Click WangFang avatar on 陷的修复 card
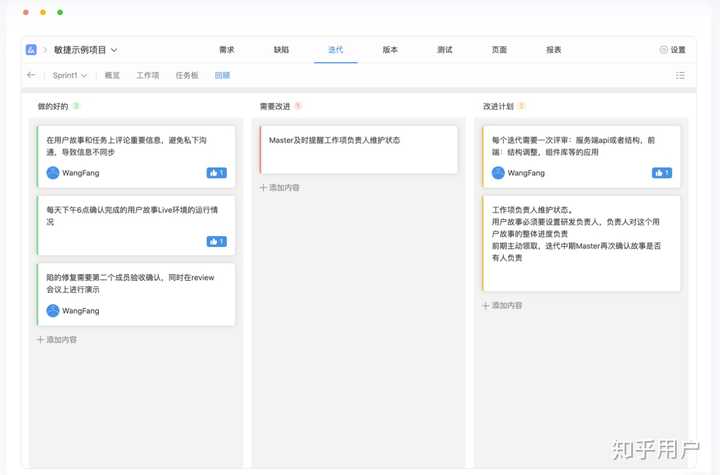This screenshot has width=720, height=475. [x=53, y=311]
